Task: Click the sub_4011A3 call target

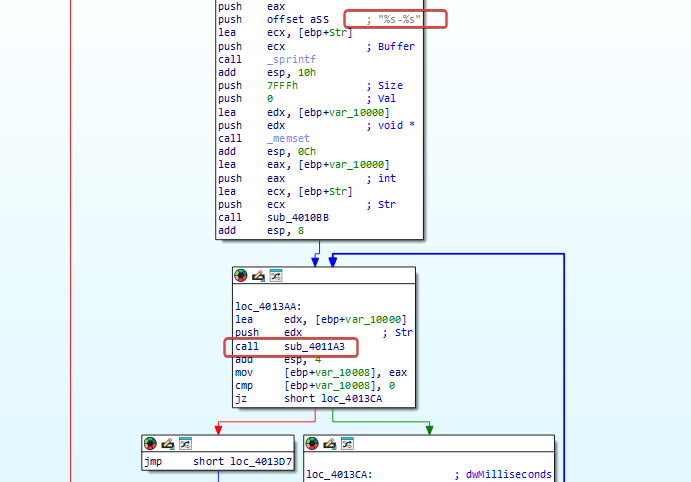Action: [x=315, y=346]
